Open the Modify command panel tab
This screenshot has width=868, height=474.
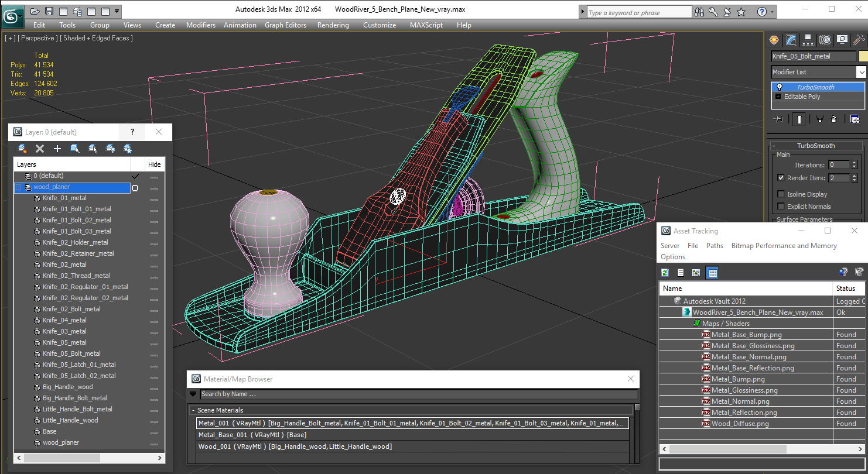pos(791,40)
